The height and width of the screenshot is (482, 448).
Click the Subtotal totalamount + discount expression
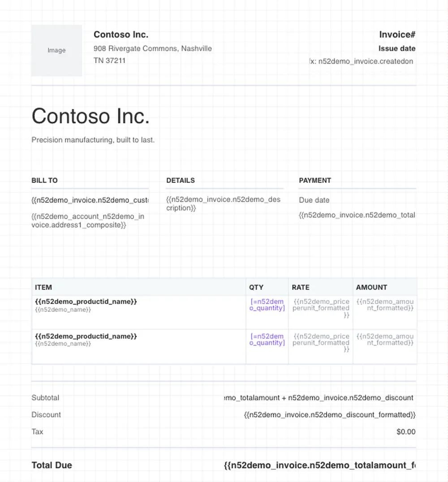coord(319,398)
